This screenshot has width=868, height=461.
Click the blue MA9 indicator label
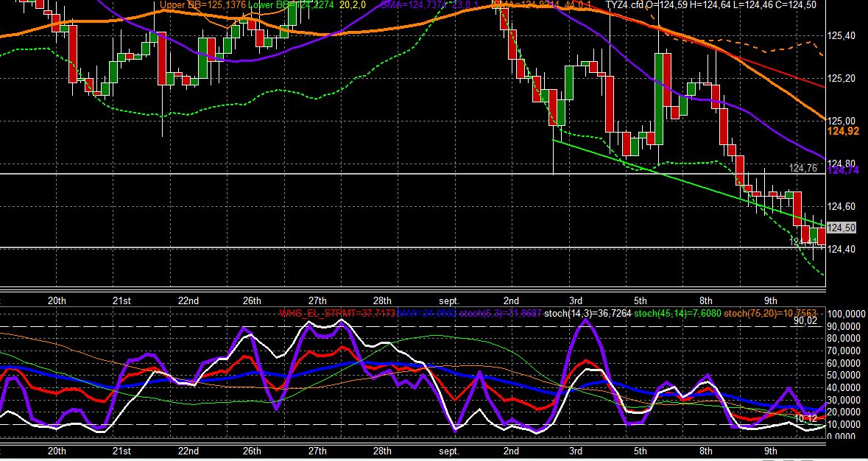[x=427, y=314]
